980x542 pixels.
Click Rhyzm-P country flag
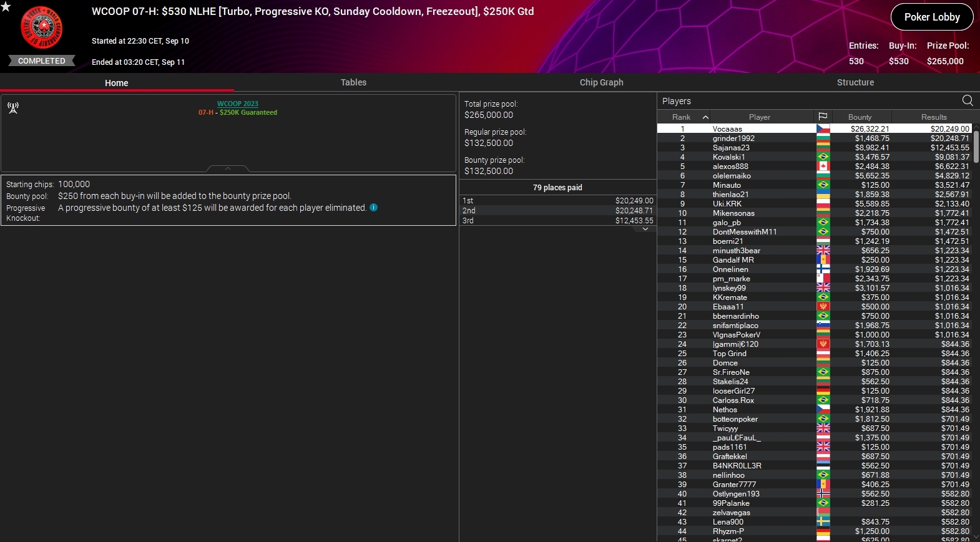coord(823,531)
